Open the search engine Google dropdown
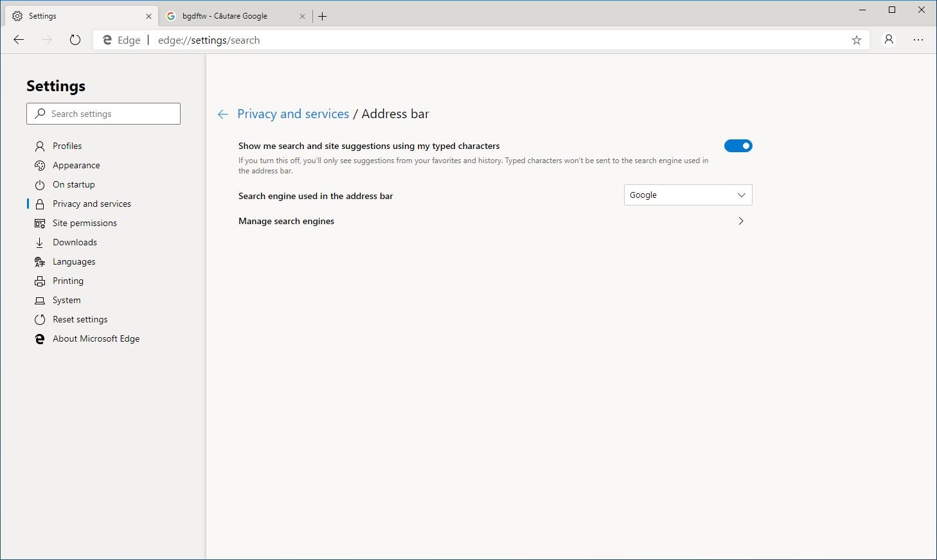The image size is (937, 560). pos(688,195)
